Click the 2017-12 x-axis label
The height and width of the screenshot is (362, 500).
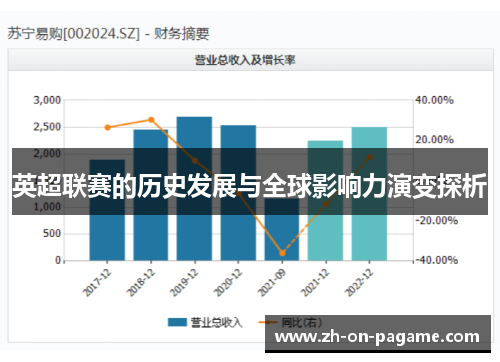click(x=97, y=283)
